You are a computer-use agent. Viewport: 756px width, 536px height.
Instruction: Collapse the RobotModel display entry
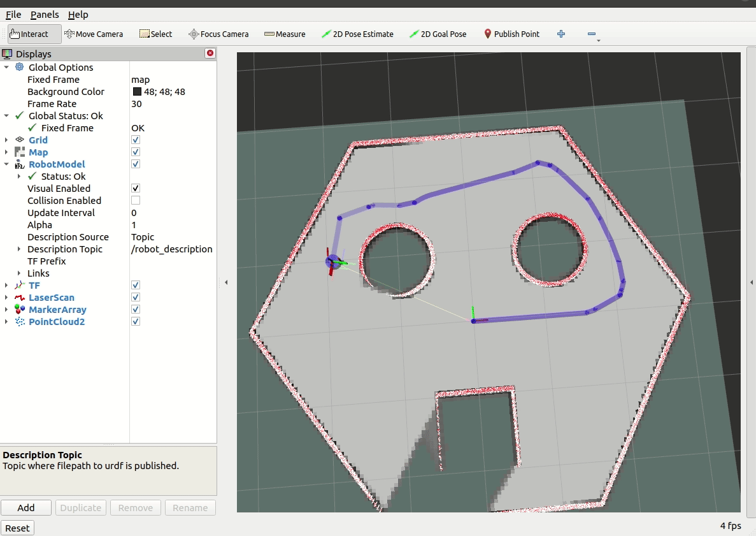click(x=6, y=164)
